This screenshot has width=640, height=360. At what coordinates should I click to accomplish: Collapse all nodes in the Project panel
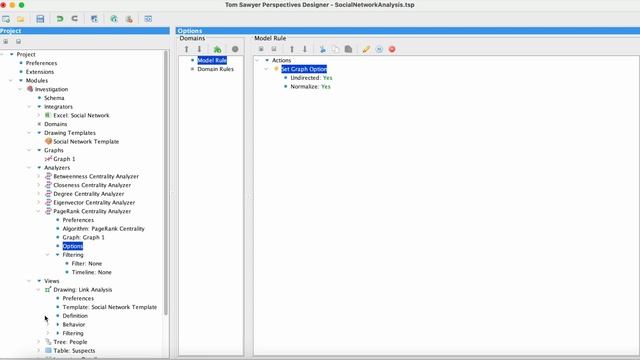(18, 41)
